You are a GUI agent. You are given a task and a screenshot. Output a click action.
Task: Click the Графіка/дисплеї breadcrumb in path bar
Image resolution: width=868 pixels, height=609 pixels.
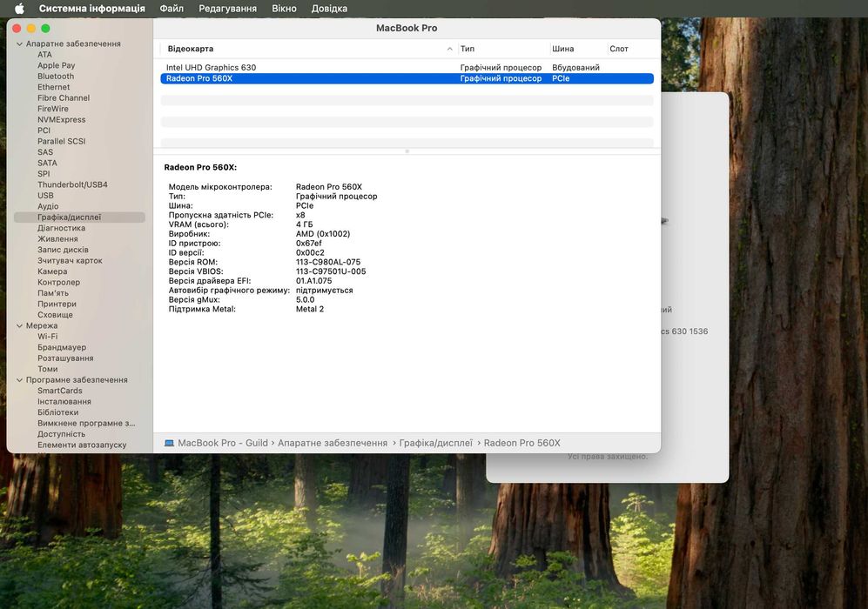tap(435, 443)
